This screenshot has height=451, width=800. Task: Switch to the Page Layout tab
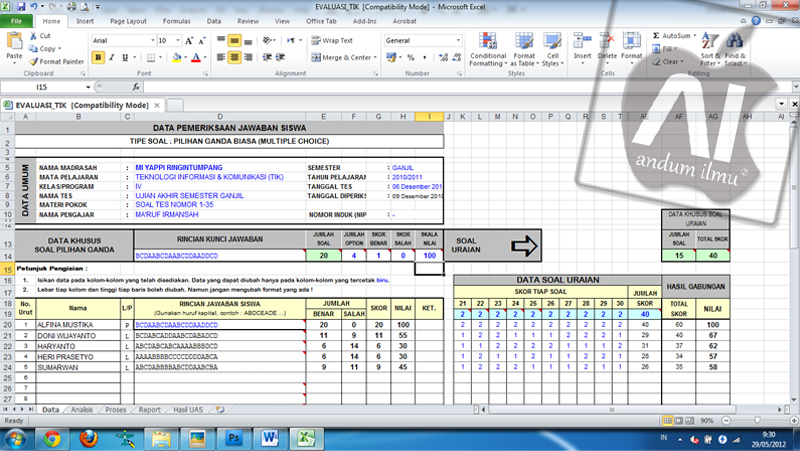[x=128, y=21]
